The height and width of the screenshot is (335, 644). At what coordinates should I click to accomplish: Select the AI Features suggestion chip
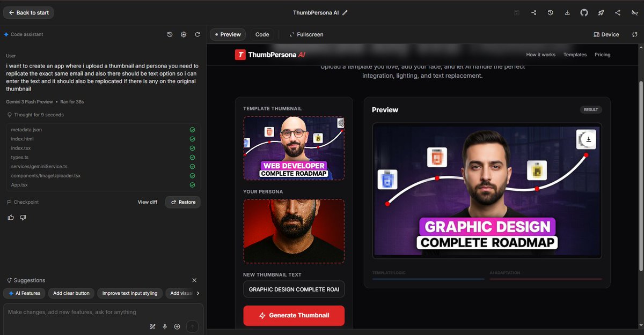point(24,293)
